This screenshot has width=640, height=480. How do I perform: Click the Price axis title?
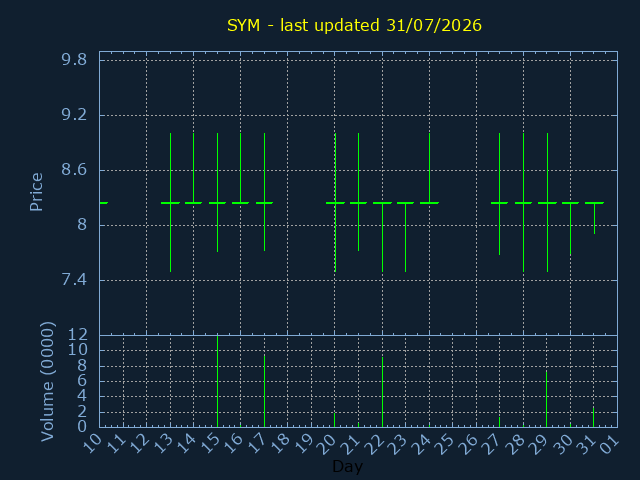(36, 192)
